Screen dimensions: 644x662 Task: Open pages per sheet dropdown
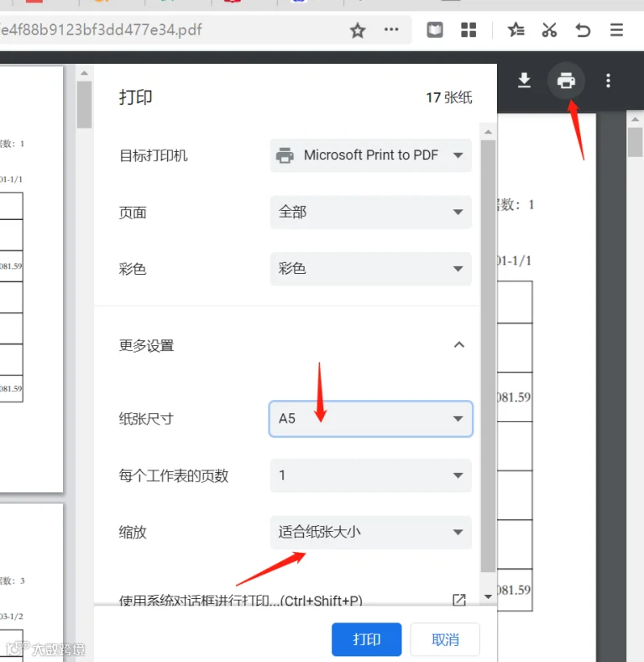coord(370,475)
